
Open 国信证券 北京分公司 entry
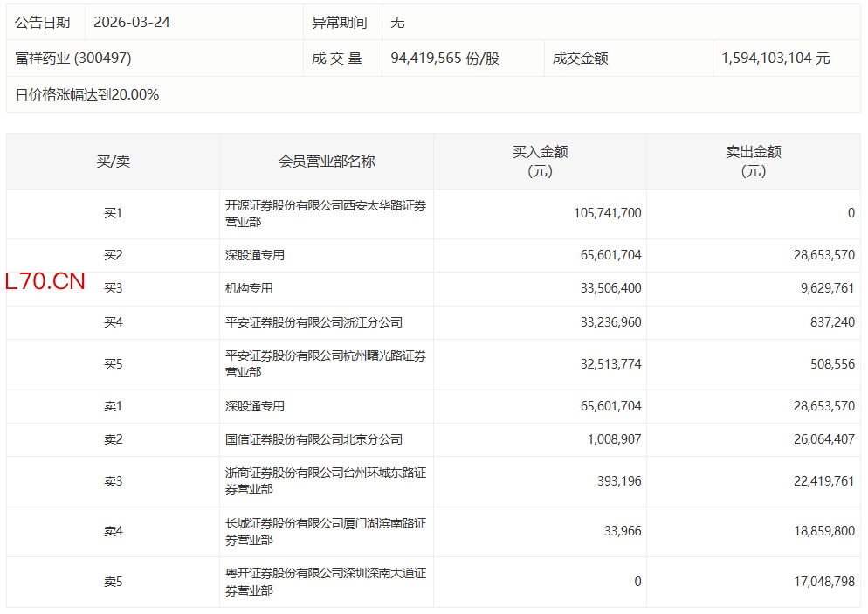click(313, 440)
